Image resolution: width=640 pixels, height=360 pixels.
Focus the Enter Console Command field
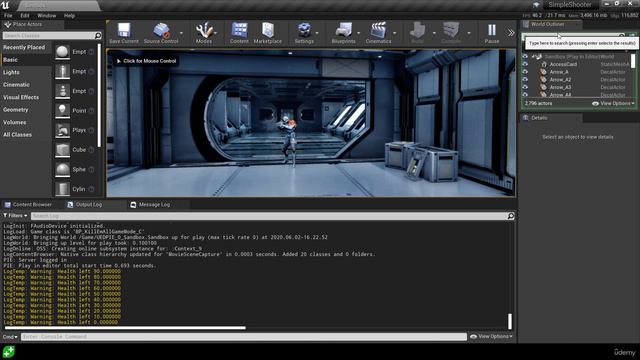click(x=244, y=337)
